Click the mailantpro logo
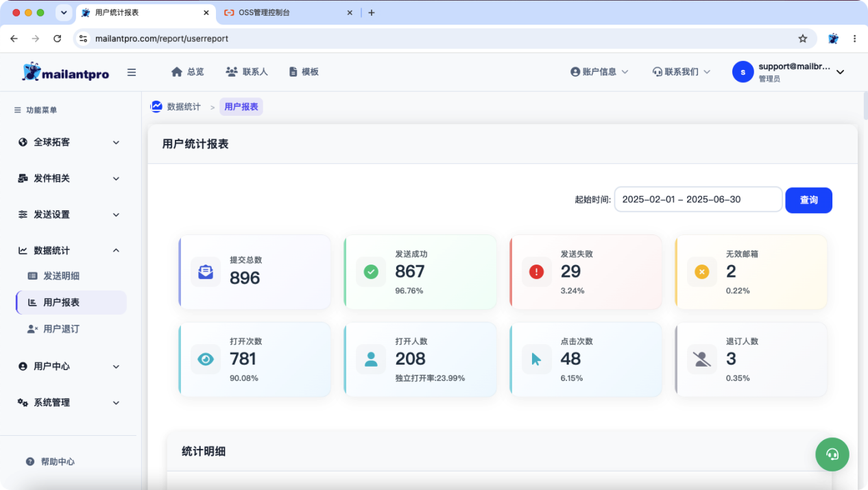Viewport: 868px width, 490px height. coord(66,72)
